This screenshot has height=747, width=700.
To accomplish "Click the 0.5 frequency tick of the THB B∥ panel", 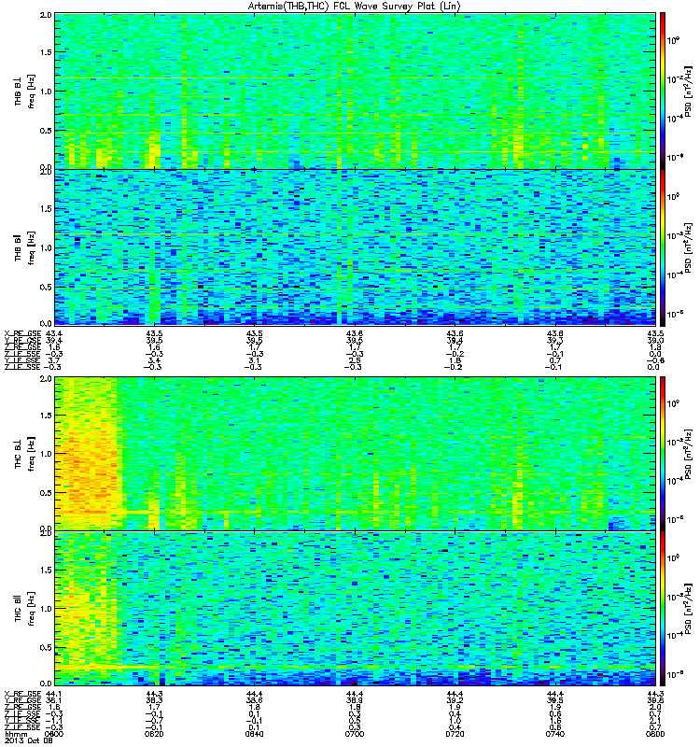I will pos(46,287).
